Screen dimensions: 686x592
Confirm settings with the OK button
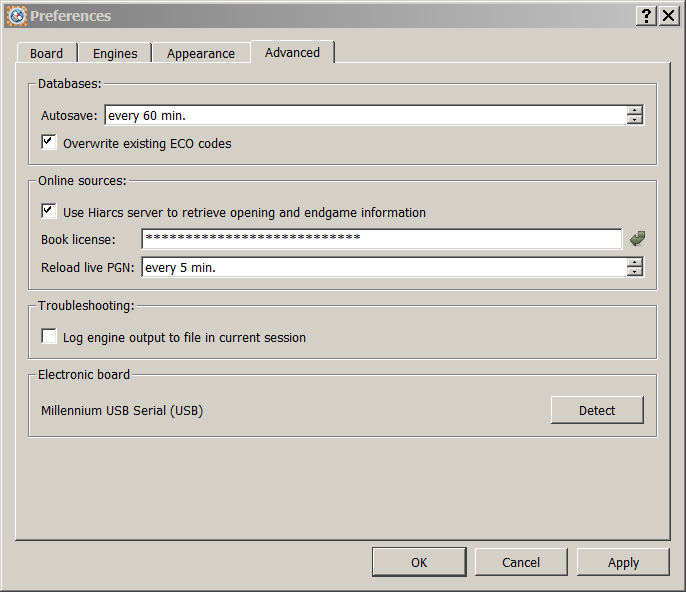click(x=419, y=562)
